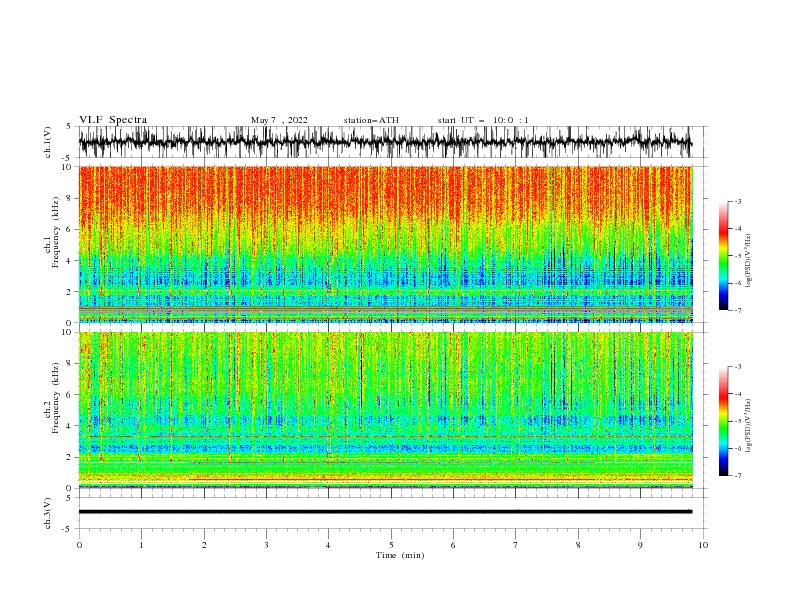792x612 pixels.
Task: Click the "5" tick on ch.1(V) axis
Action: (69, 127)
